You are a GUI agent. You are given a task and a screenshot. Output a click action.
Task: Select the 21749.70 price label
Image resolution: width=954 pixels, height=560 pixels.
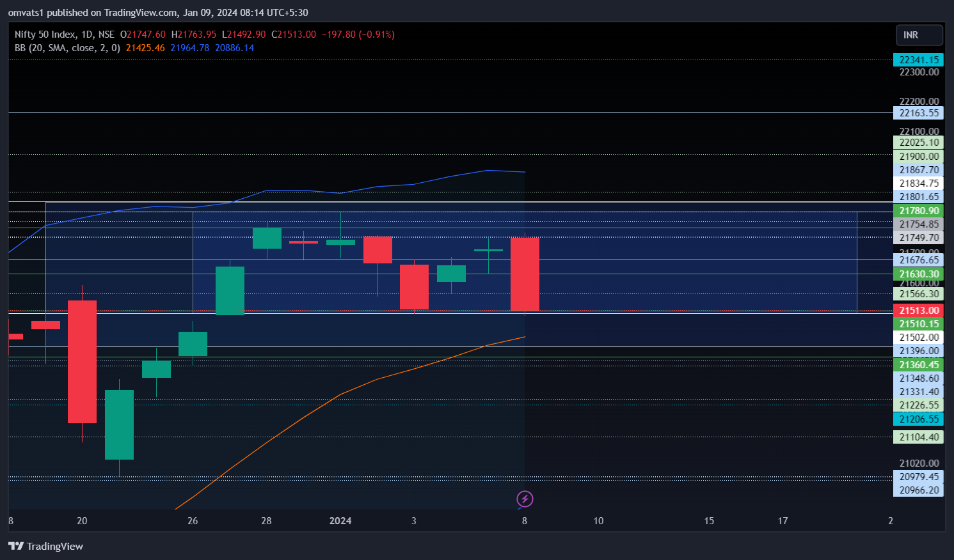pos(918,238)
